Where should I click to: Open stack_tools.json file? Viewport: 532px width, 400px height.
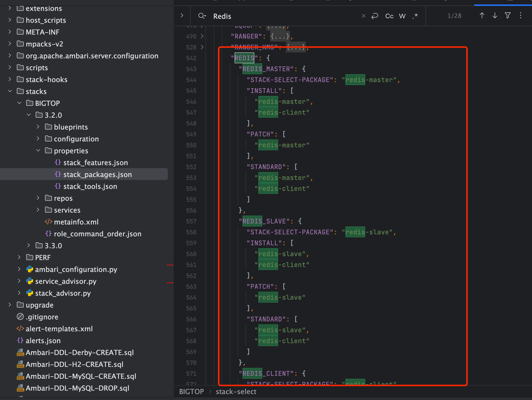coord(90,186)
